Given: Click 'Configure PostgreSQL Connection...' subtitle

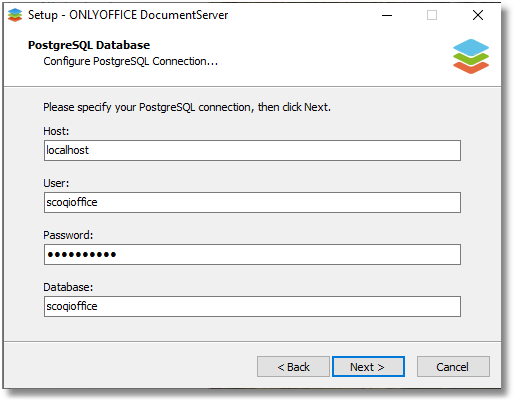Looking at the screenshot, I should (130, 62).
